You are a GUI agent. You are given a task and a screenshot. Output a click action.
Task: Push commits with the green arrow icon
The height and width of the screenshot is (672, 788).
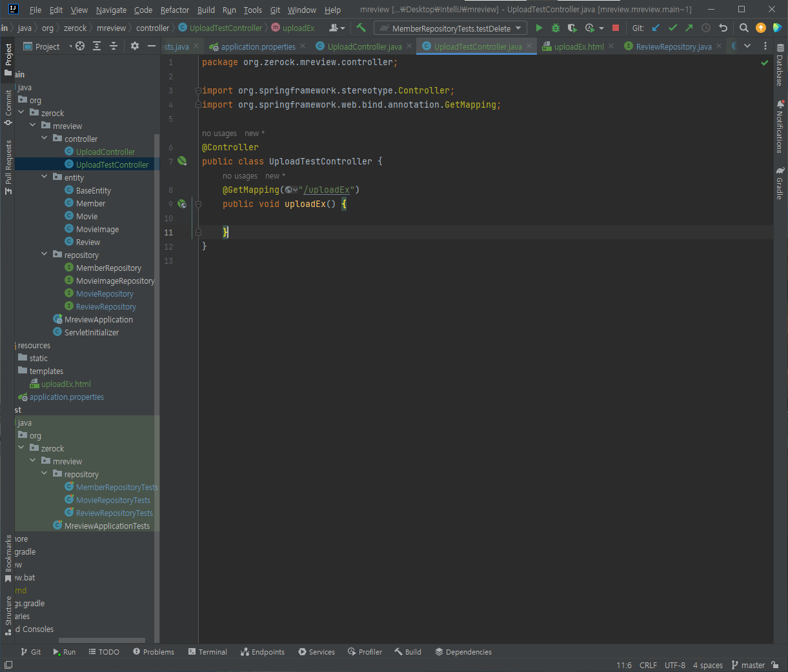[689, 28]
